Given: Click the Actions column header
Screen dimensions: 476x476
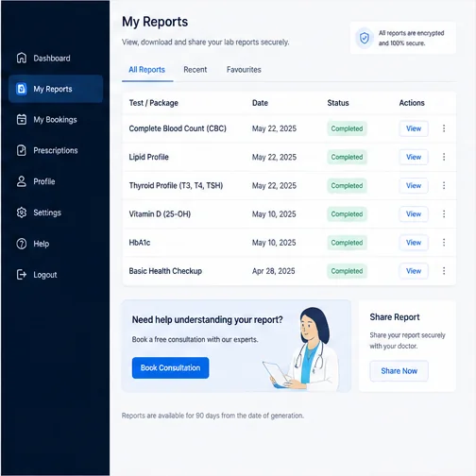Looking at the screenshot, I should [412, 103].
